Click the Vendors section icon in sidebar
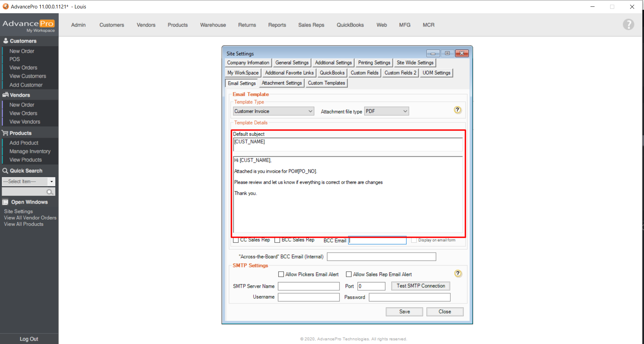 (5, 95)
